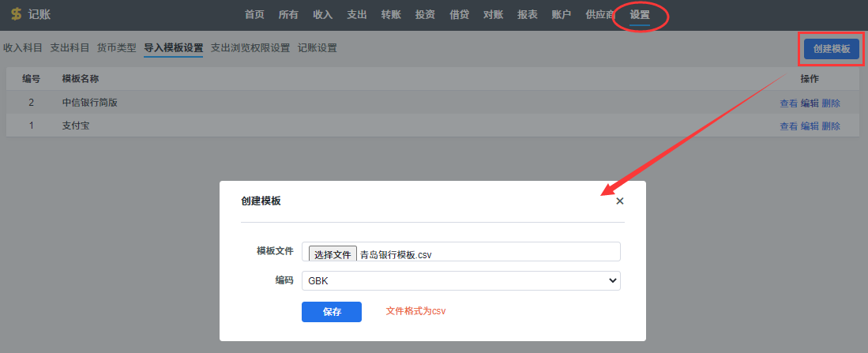This screenshot has height=353, width=868.
Task: Open the 记账设置 tab
Action: 317,48
